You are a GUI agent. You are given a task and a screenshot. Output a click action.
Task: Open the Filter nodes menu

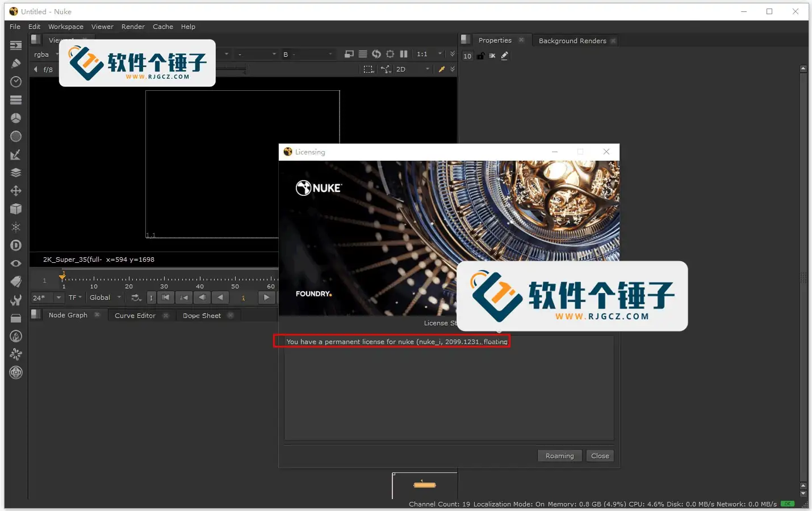16,136
